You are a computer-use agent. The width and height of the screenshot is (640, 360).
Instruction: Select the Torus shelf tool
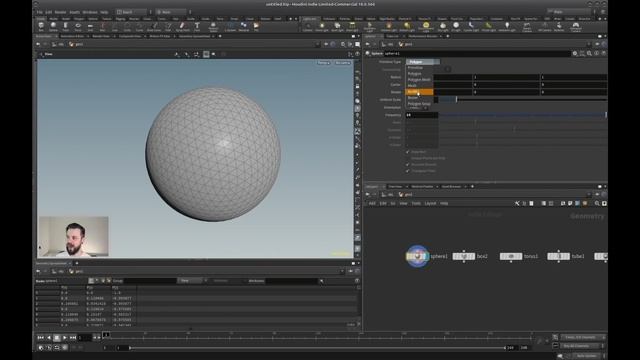(x=78, y=27)
